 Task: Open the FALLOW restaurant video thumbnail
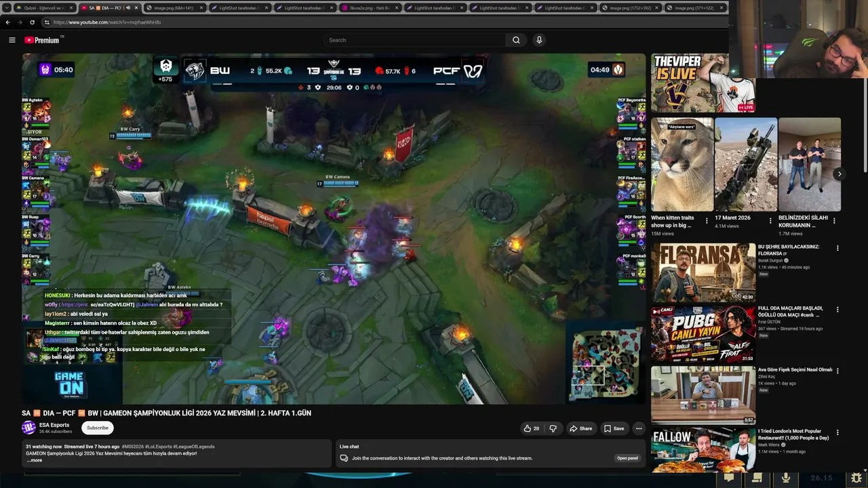point(703,449)
